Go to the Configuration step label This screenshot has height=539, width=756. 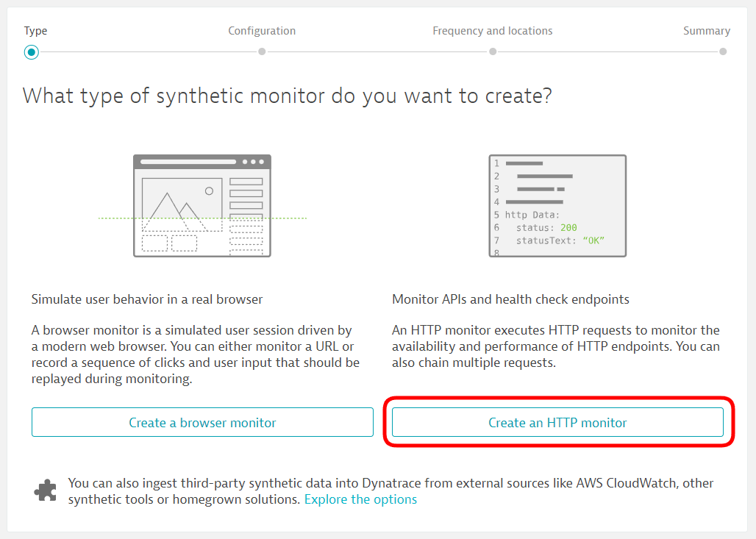[262, 31]
